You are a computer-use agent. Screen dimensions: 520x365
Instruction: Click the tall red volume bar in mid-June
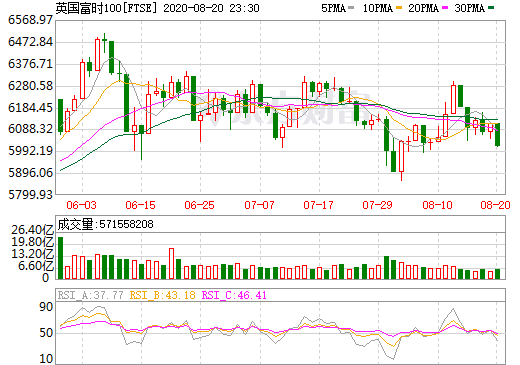(x=171, y=264)
